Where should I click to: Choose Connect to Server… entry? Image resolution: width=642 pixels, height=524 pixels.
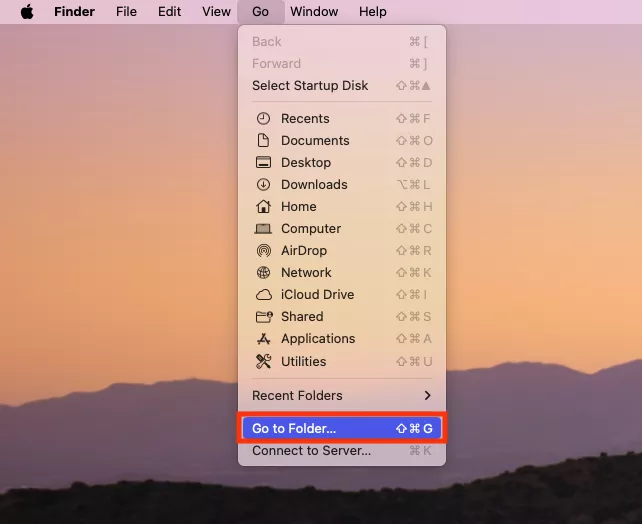pos(342,450)
